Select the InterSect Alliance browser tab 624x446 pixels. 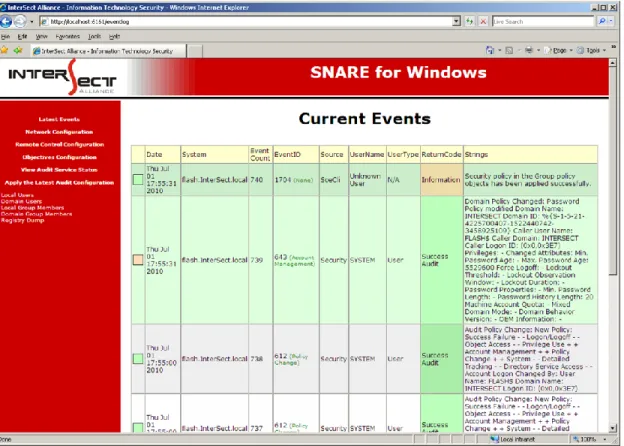(x=107, y=51)
